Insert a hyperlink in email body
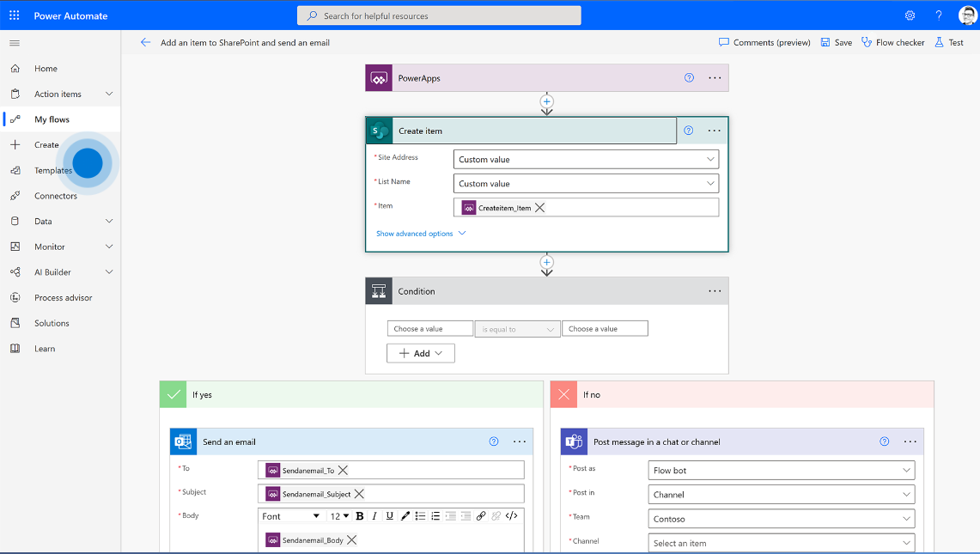The height and width of the screenshot is (554, 980). click(x=481, y=516)
